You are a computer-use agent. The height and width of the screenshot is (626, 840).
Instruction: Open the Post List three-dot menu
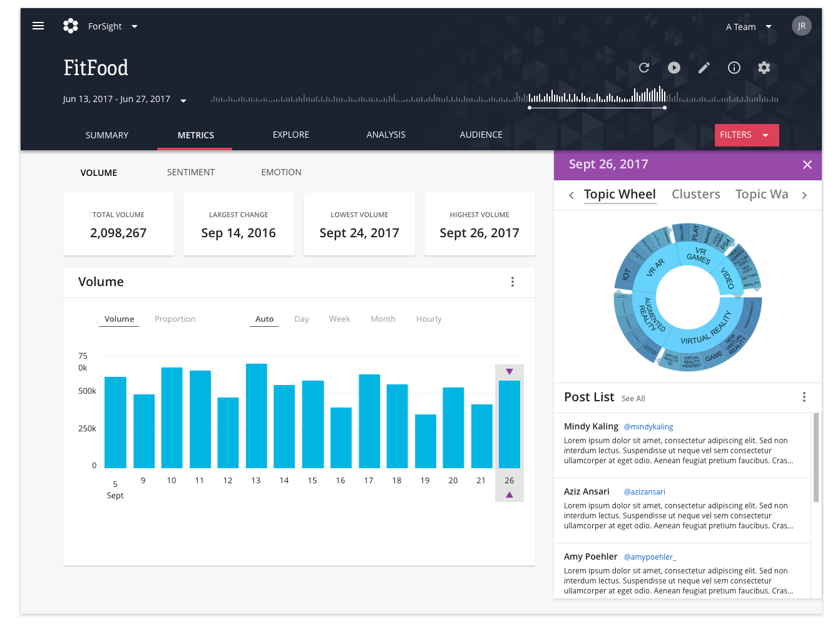[x=804, y=397]
